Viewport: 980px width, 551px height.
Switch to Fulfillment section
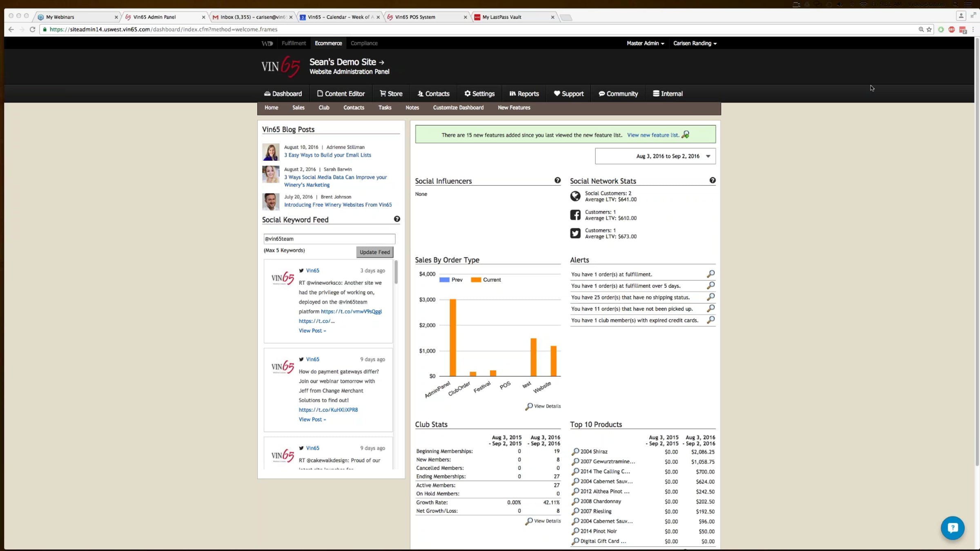(x=294, y=43)
